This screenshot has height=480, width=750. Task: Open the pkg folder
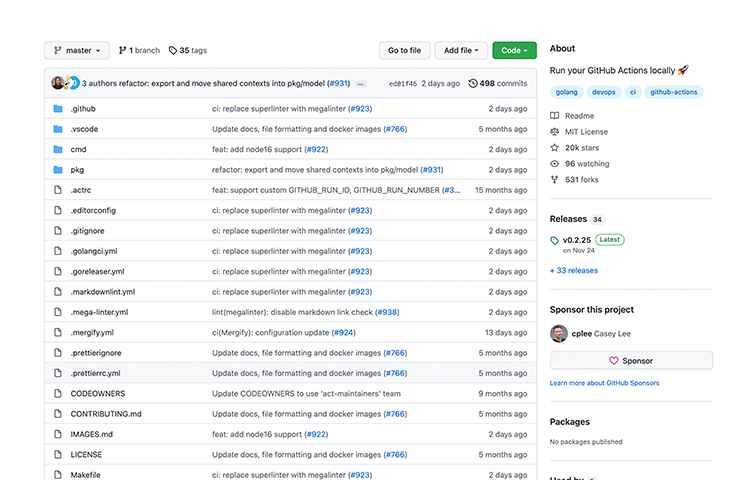[x=77, y=170]
